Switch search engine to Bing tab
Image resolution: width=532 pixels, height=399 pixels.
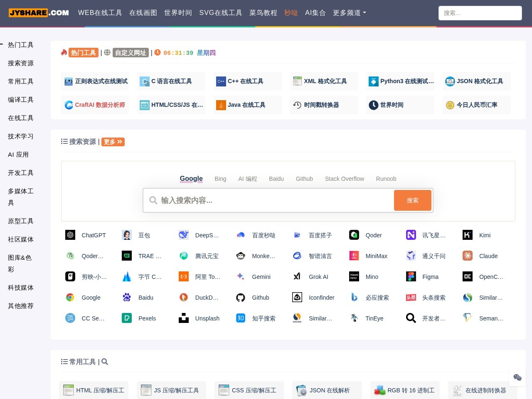220,179
